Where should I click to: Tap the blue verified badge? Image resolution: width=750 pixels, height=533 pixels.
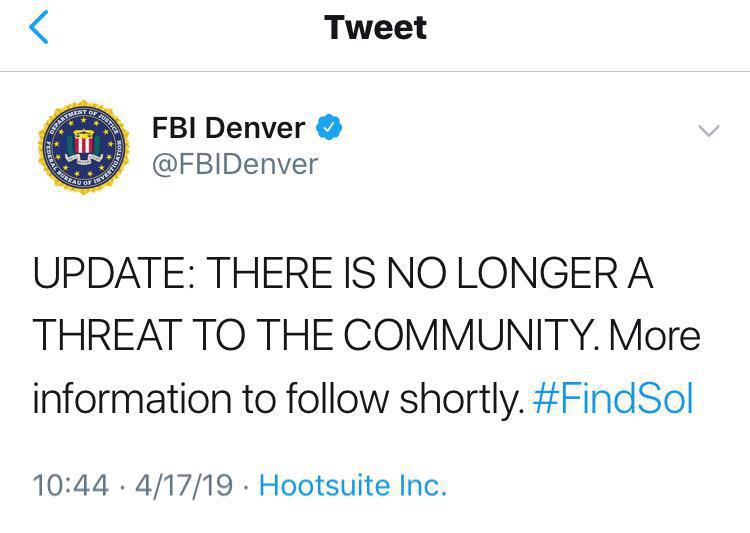pyautogui.click(x=329, y=127)
